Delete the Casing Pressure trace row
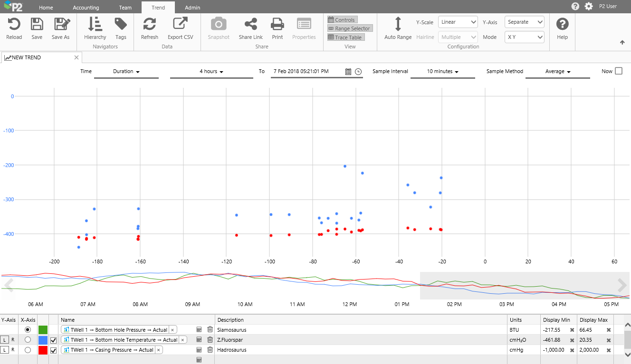The width and height of the screenshot is (631, 364). pyautogui.click(x=210, y=350)
